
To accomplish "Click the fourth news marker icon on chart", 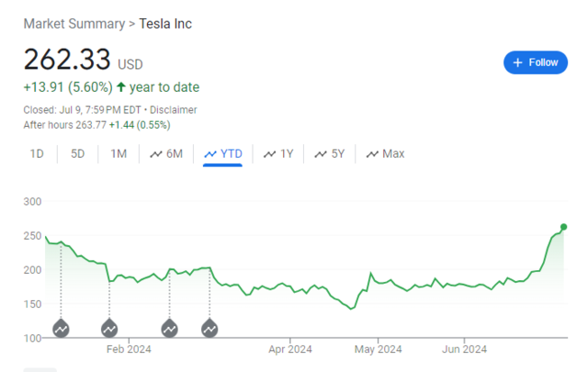I will (209, 327).
